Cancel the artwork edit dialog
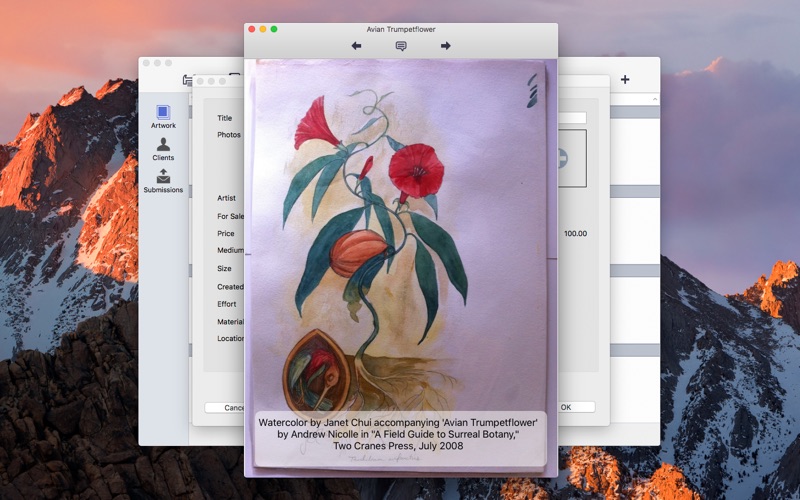This screenshot has height=500, width=800. [x=224, y=408]
